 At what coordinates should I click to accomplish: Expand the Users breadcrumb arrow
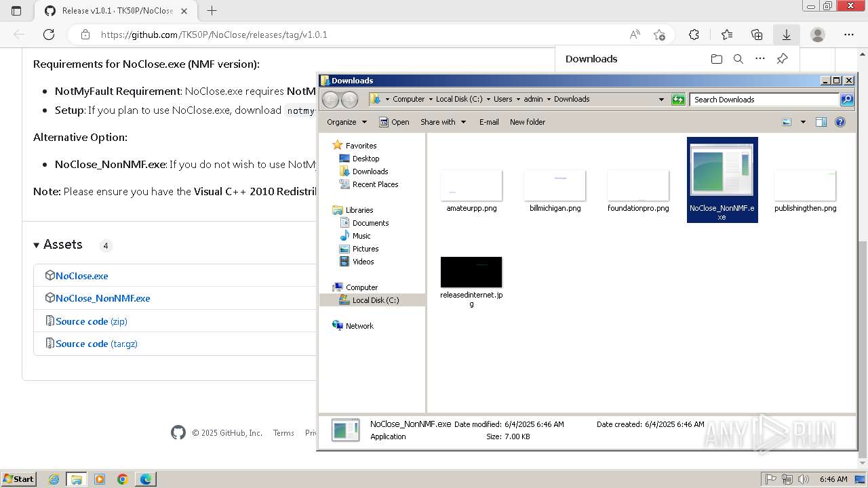pyautogui.click(x=518, y=99)
